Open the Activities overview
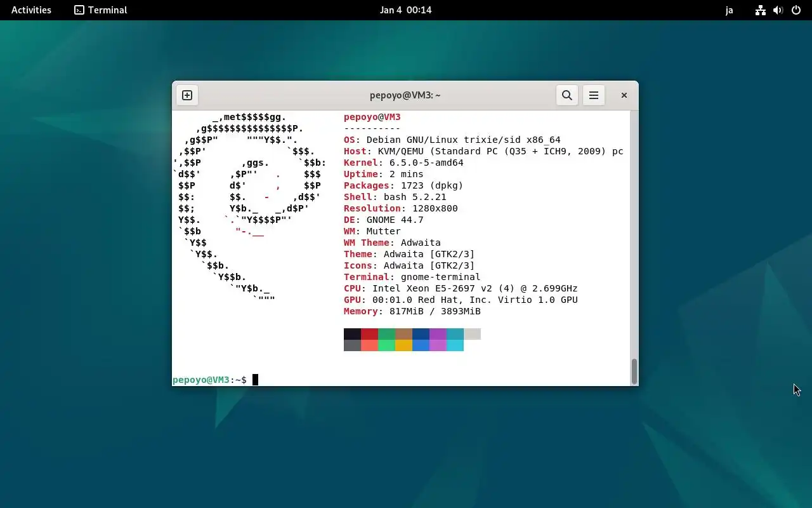This screenshot has width=812, height=508. [x=31, y=10]
